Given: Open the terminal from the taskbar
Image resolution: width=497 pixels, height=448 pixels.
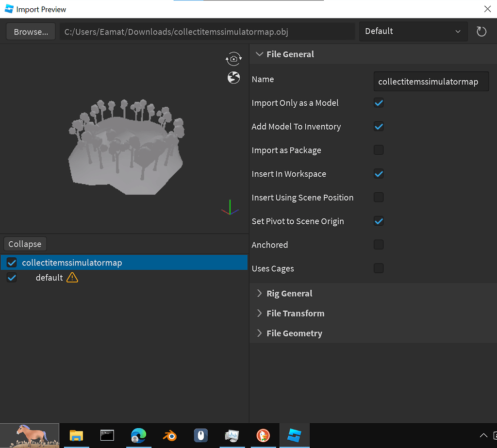Looking at the screenshot, I should coord(107,435).
